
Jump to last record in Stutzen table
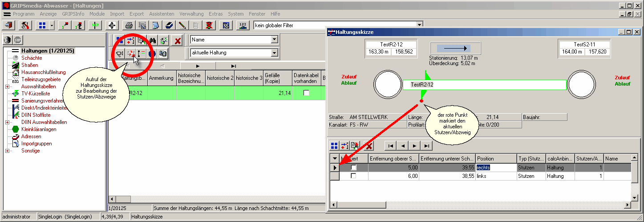[x=426, y=146]
